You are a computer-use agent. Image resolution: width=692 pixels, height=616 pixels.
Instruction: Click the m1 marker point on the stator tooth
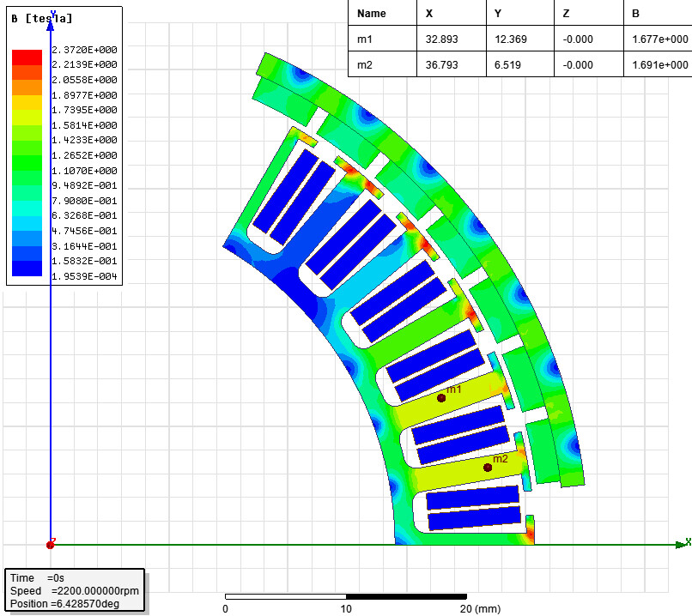(x=441, y=398)
